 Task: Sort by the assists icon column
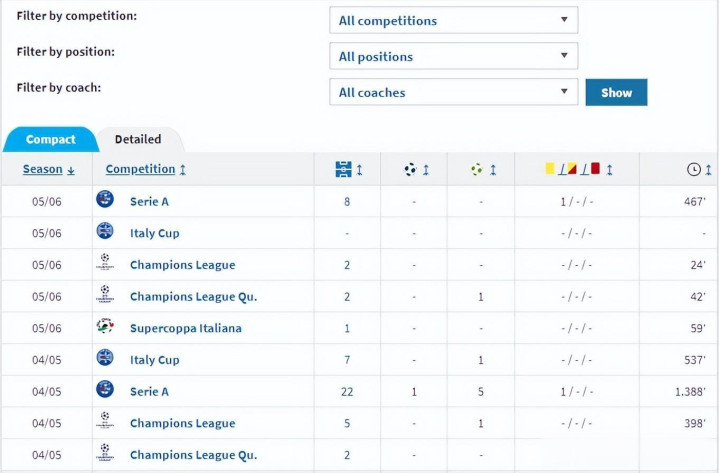[477, 170]
